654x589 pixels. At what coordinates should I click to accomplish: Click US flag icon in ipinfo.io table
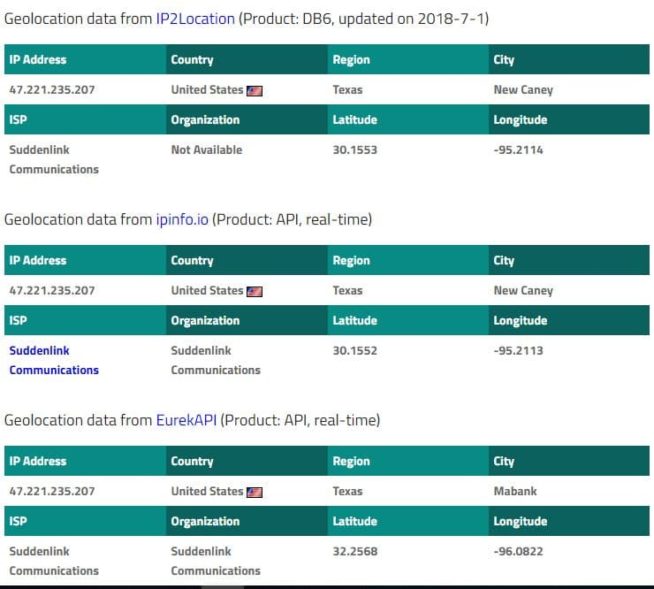254,291
